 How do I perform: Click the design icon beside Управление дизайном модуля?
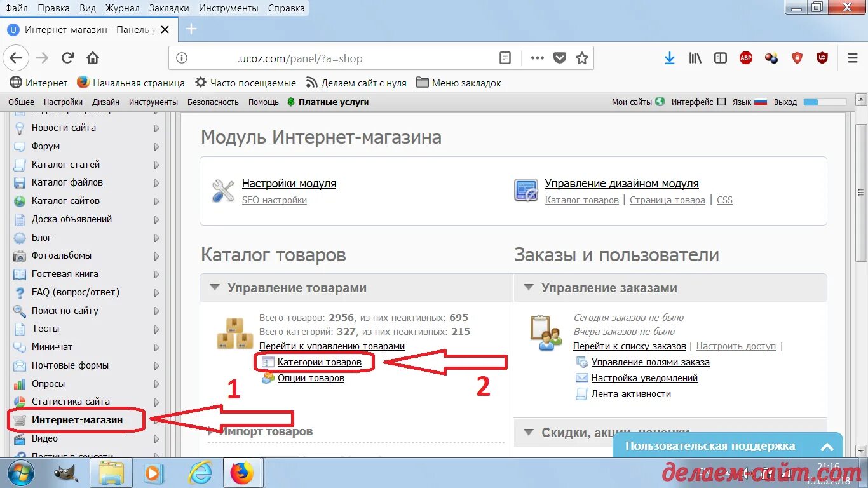click(x=526, y=191)
